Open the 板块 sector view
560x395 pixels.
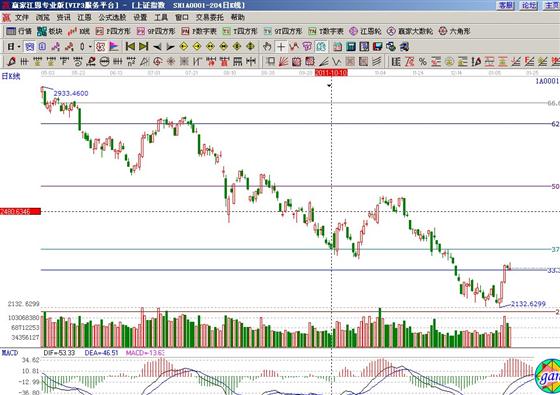point(50,31)
